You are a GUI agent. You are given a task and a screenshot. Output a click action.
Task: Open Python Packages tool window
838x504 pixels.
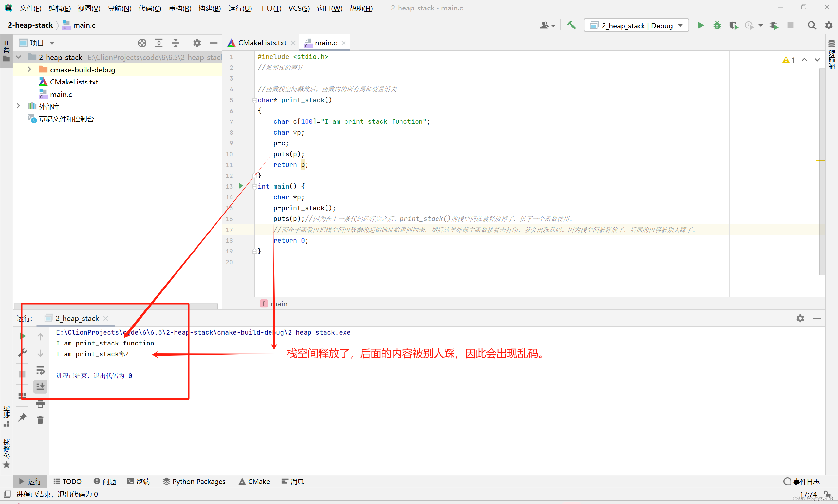tap(194, 482)
